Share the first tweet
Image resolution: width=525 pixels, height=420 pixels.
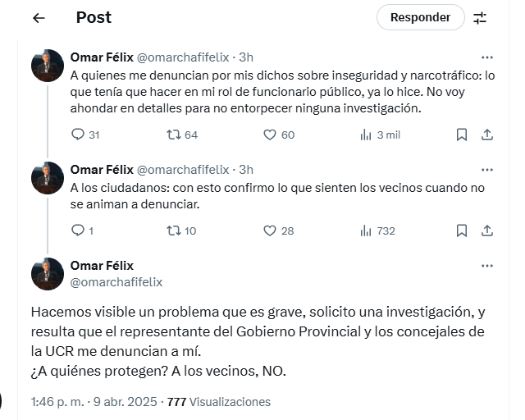tap(486, 135)
